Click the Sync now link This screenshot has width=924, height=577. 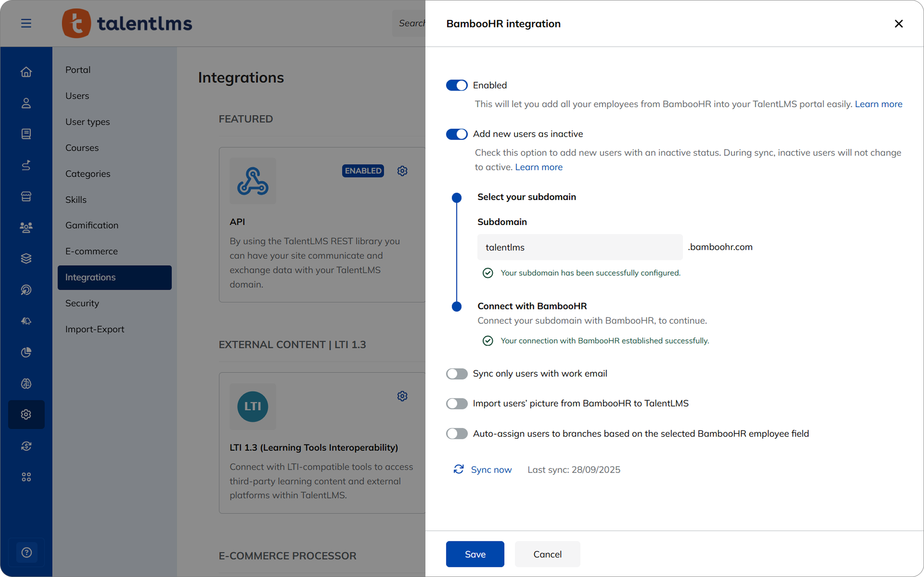pos(491,469)
